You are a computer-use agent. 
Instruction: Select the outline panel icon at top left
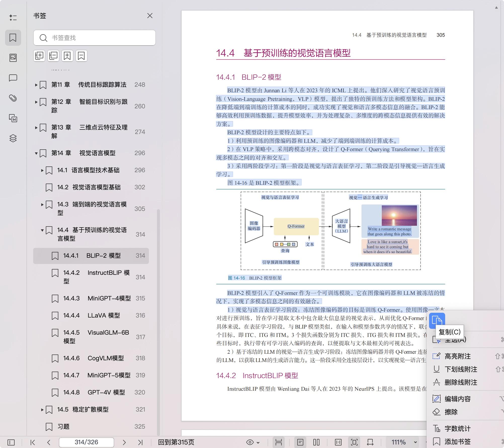(x=13, y=18)
